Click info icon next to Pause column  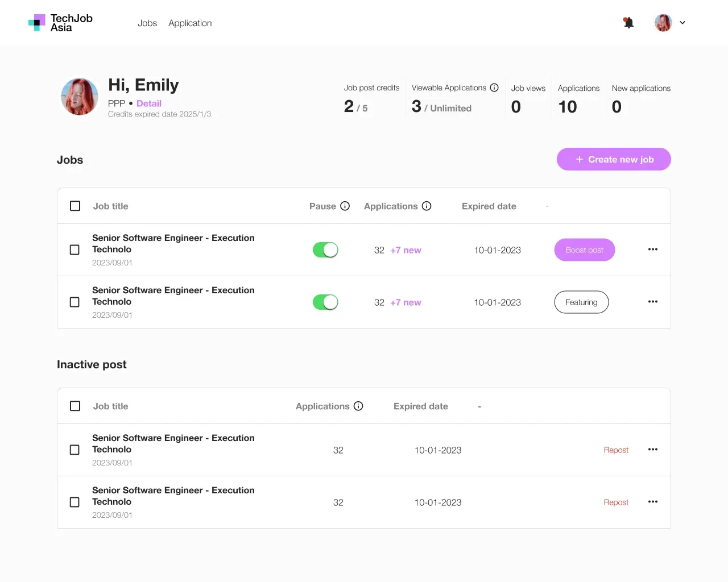pos(345,206)
